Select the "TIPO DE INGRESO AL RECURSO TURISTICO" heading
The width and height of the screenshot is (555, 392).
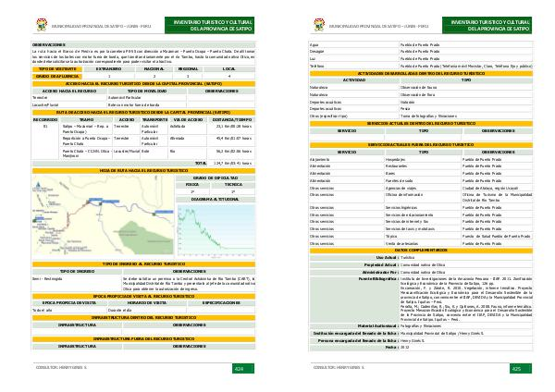143,263
